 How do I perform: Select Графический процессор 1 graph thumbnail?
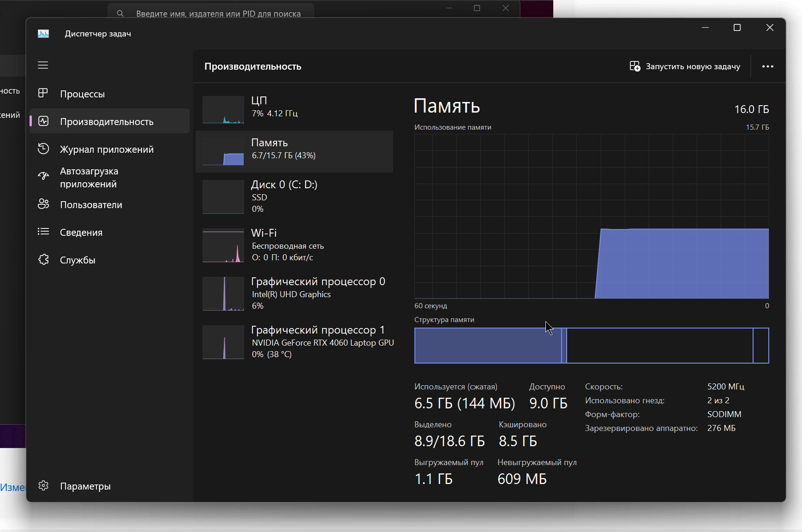[223, 342]
